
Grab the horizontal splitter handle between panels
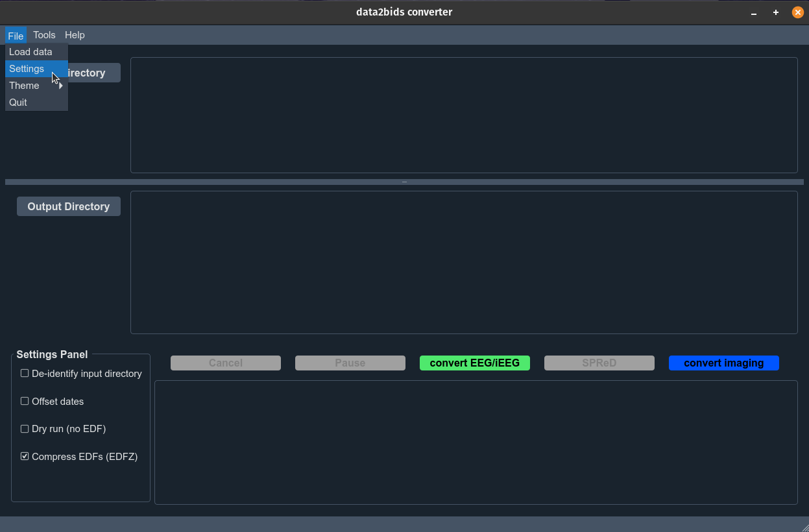click(404, 182)
